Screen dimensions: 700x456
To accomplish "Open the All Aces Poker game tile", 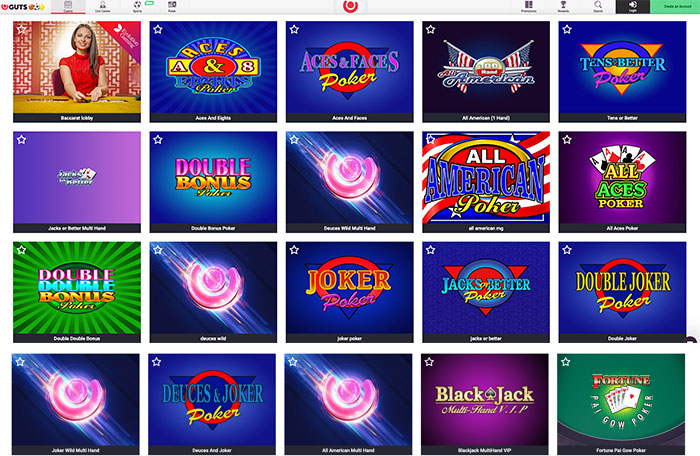I will (622, 182).
